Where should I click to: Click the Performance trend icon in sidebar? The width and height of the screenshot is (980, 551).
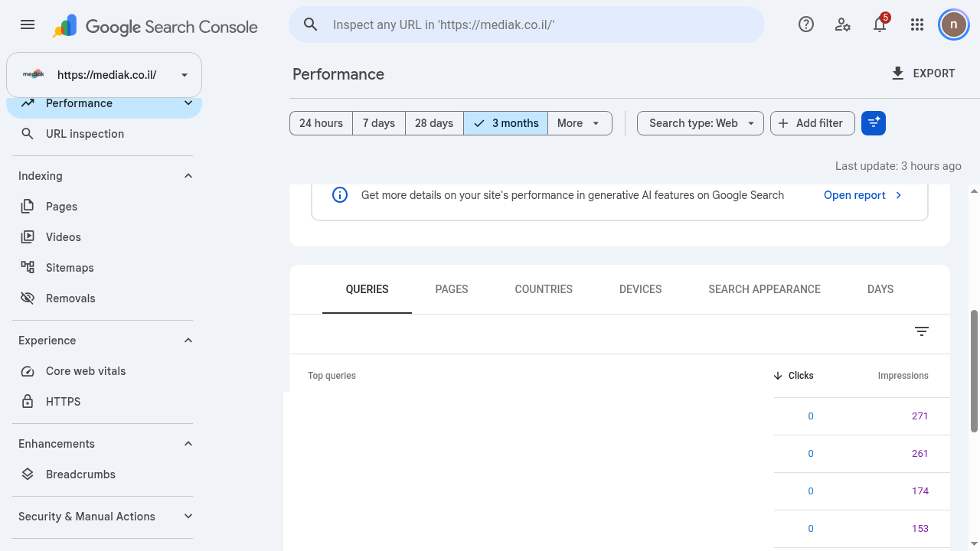(x=28, y=103)
